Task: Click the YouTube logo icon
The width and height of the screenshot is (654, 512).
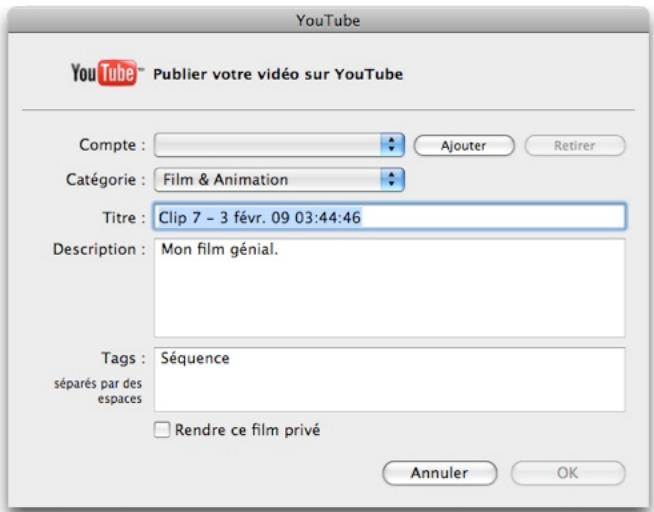Action: (107, 73)
